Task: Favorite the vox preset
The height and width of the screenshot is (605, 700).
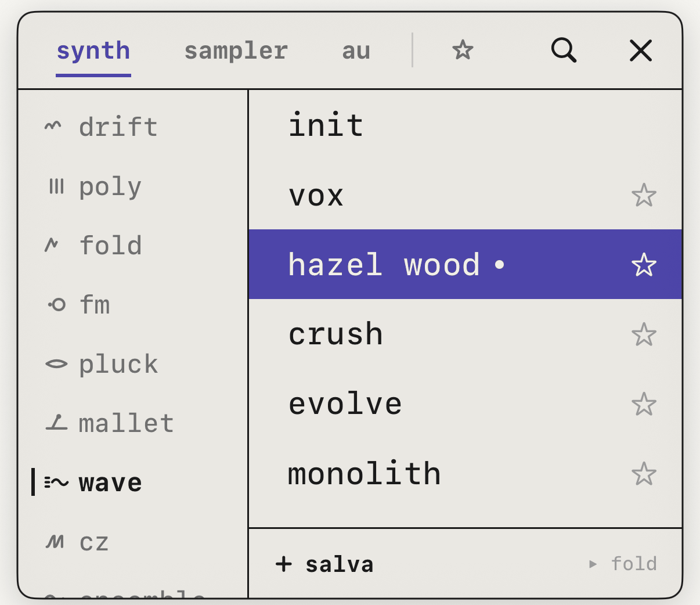Action: pos(644,195)
